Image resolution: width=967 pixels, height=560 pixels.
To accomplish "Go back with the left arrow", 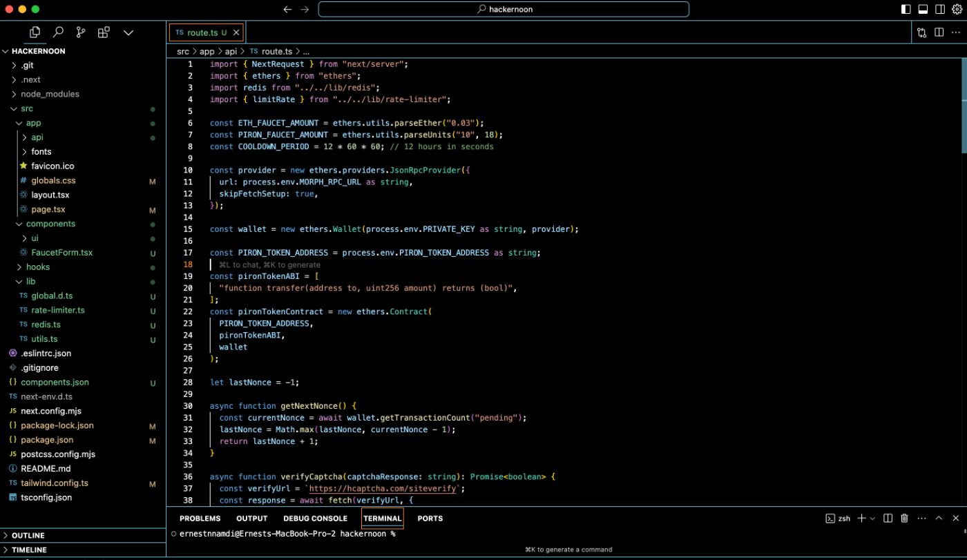I will [x=288, y=9].
